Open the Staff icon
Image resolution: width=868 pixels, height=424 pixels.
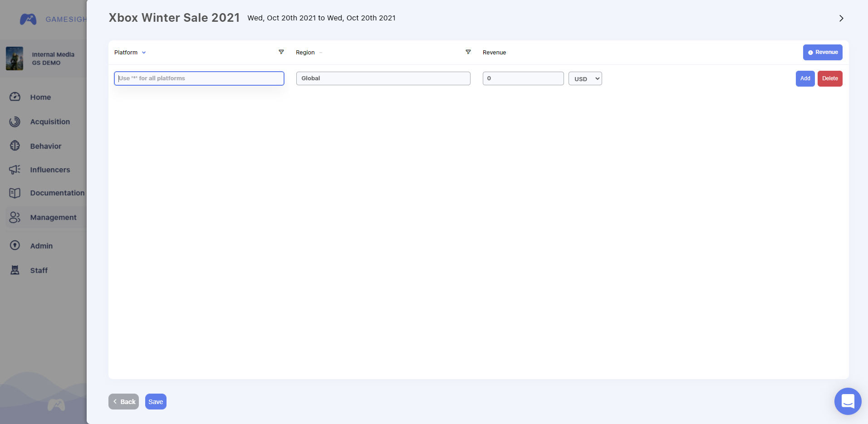pyautogui.click(x=15, y=270)
